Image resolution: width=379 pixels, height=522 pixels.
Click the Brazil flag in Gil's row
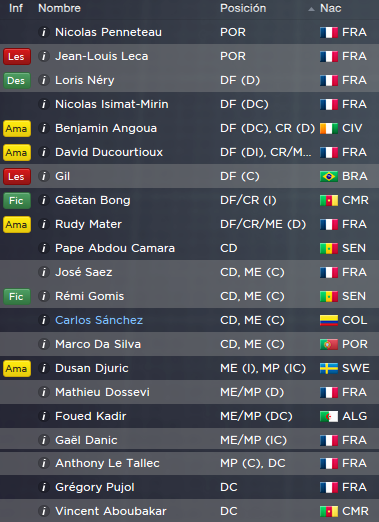[x=329, y=176]
